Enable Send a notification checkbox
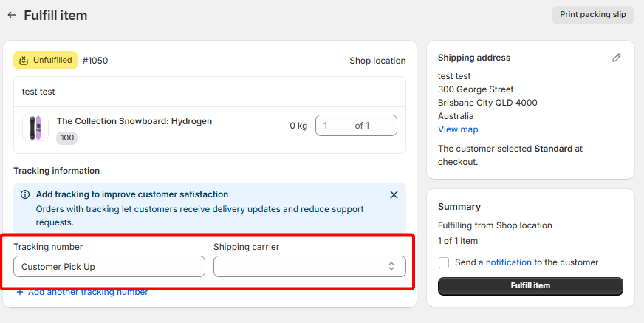 point(444,262)
